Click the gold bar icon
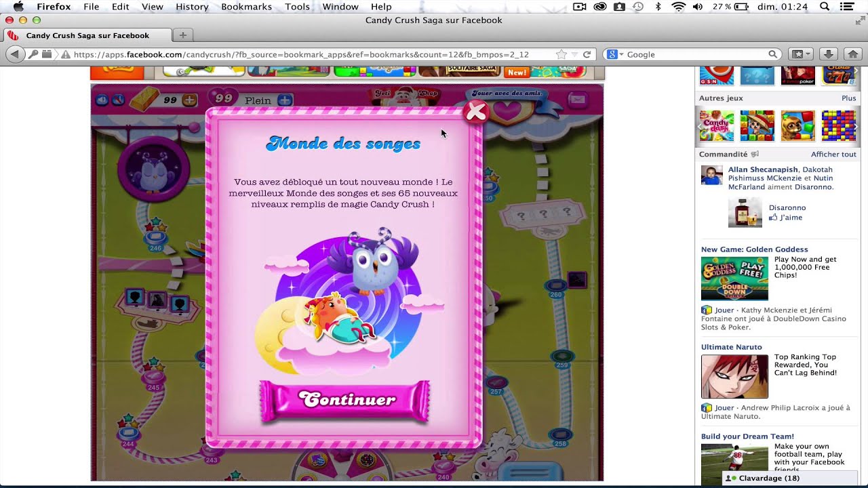Screen dimensions: 868x488 (144, 100)
